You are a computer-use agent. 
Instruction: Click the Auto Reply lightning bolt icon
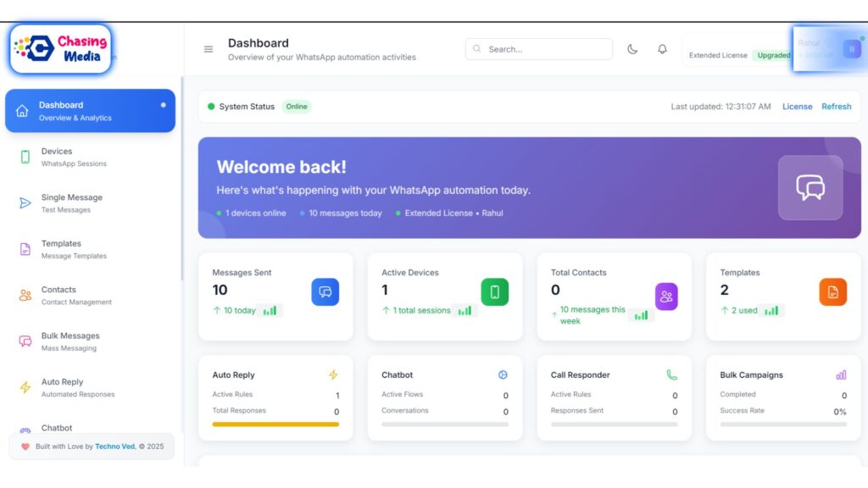[x=333, y=374]
